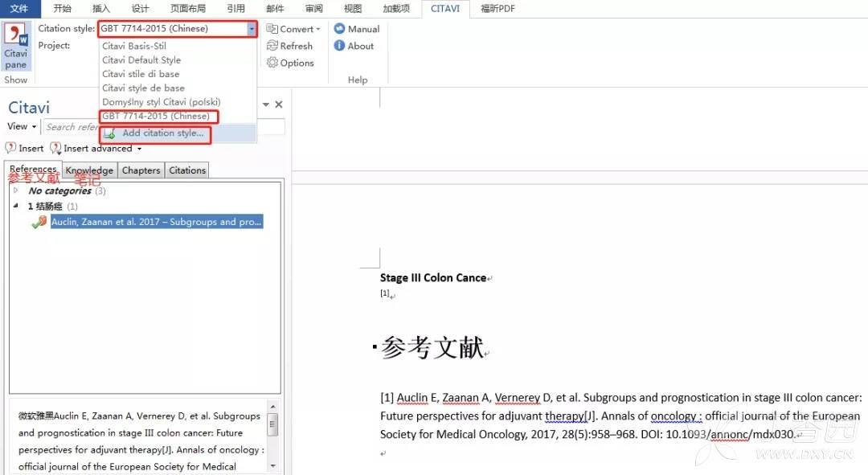Image resolution: width=868 pixels, height=475 pixels.
Task: Select GBT 7714-2015 (Chinese) in list
Action: (156, 117)
